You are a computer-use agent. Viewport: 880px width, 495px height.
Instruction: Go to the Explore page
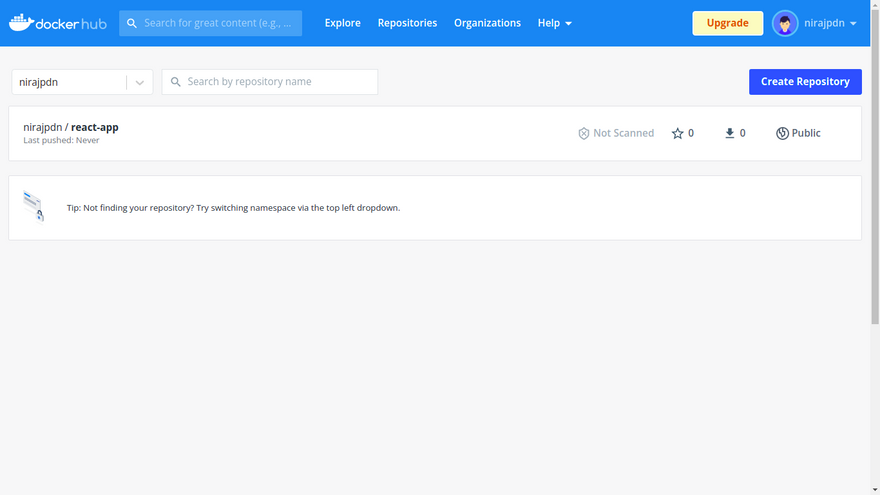(x=342, y=23)
